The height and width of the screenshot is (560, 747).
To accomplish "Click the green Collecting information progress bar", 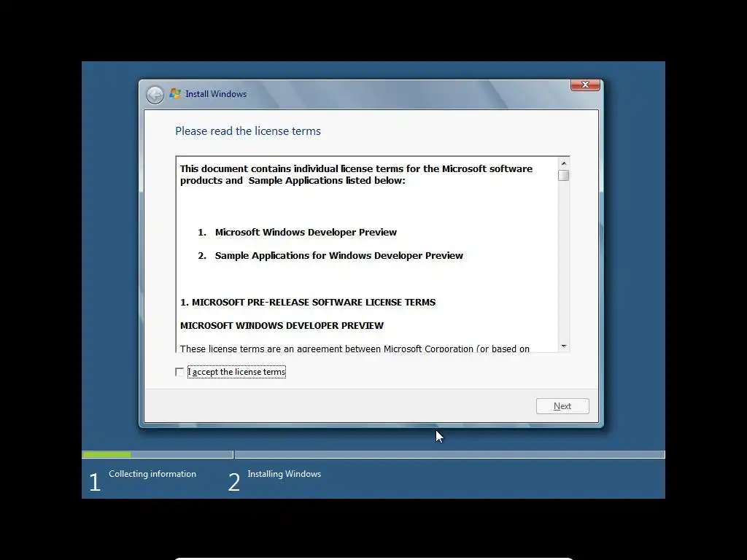I will (x=107, y=455).
